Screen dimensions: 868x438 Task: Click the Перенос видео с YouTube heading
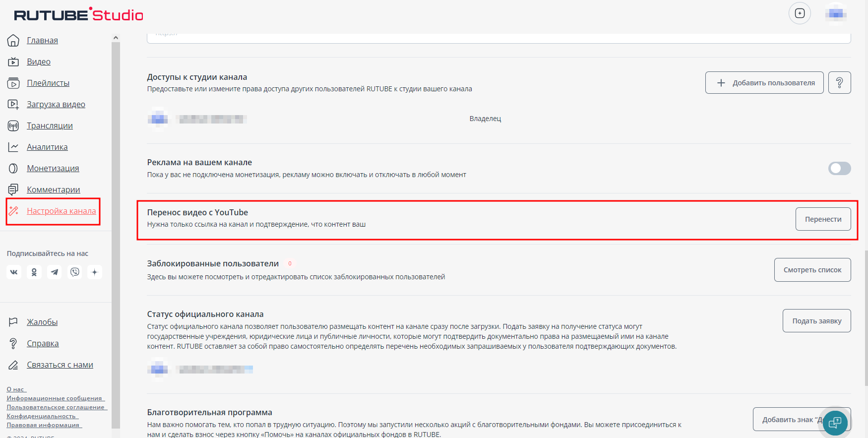[197, 212]
